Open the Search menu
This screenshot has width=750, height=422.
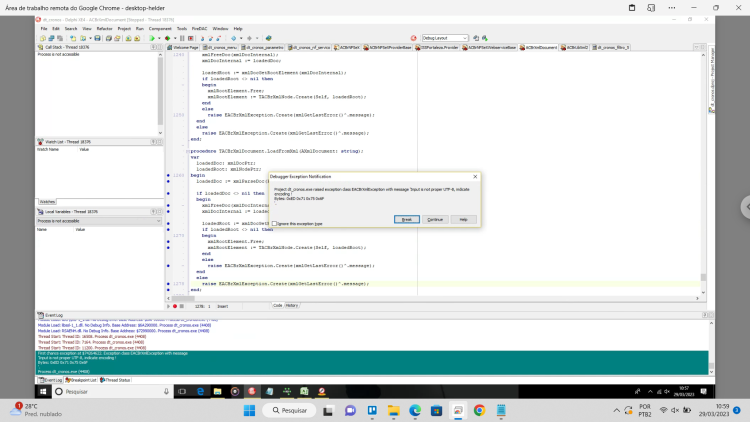(71, 29)
